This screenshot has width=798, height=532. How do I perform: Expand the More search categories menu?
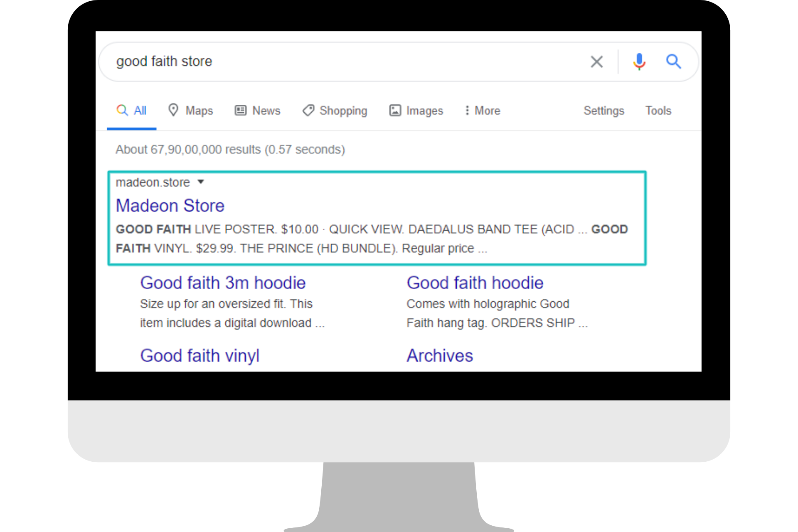point(483,111)
